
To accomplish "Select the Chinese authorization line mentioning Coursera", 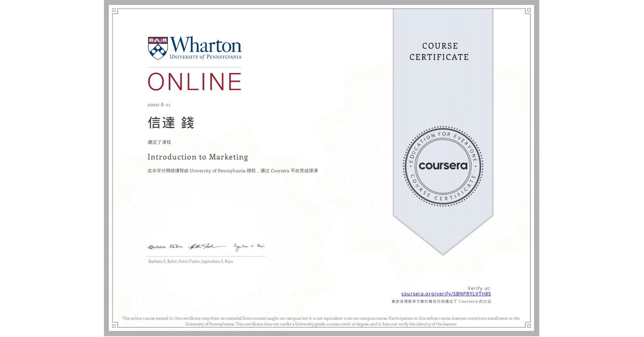I will pyautogui.click(x=232, y=170).
